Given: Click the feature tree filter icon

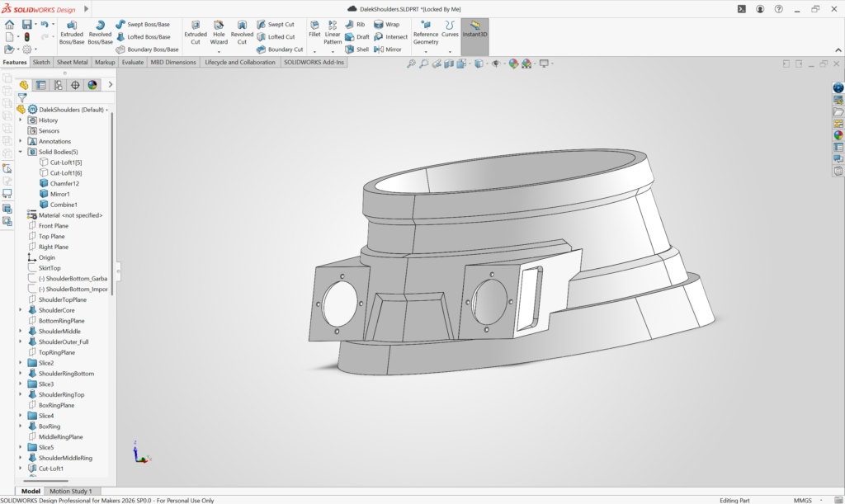Looking at the screenshot, I should [22, 97].
